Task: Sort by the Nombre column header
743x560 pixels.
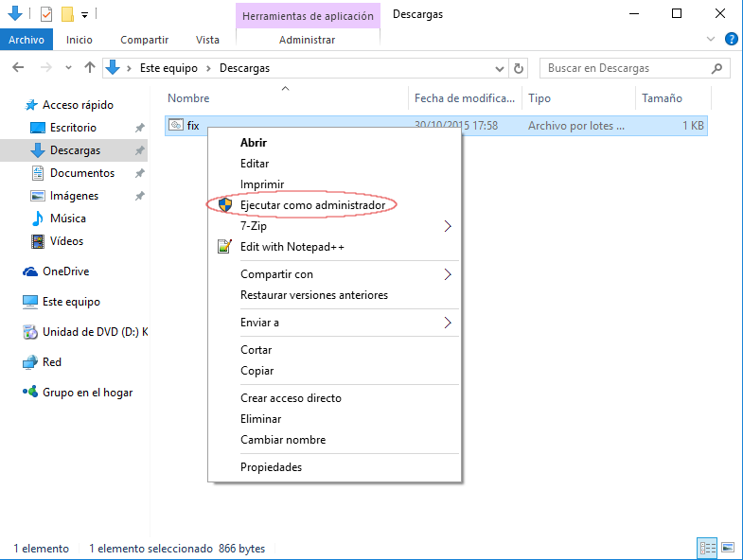Action: pyautogui.click(x=189, y=98)
